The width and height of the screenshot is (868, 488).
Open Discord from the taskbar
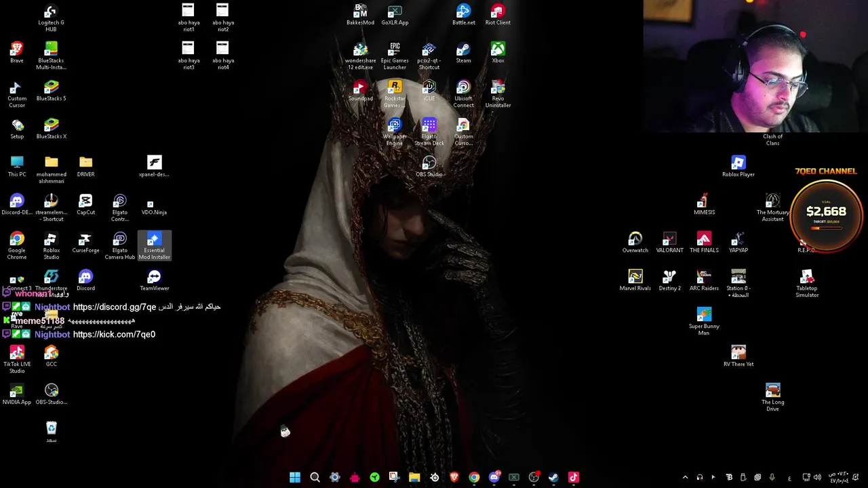(x=494, y=477)
